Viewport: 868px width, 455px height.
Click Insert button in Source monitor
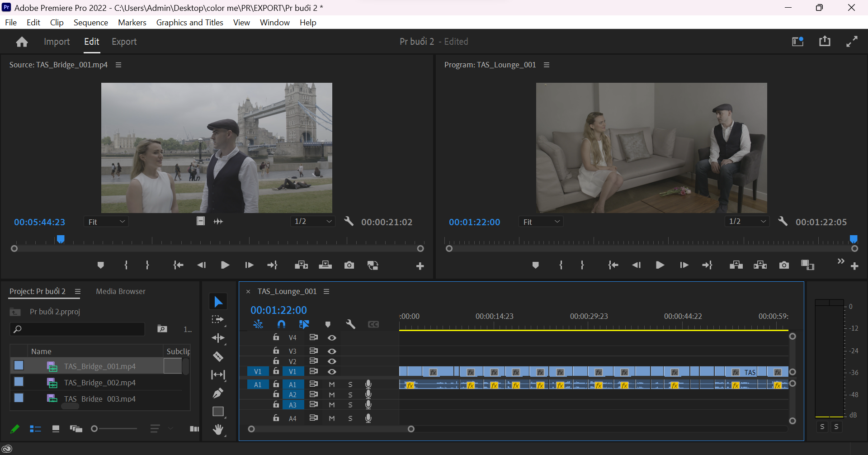301,265
